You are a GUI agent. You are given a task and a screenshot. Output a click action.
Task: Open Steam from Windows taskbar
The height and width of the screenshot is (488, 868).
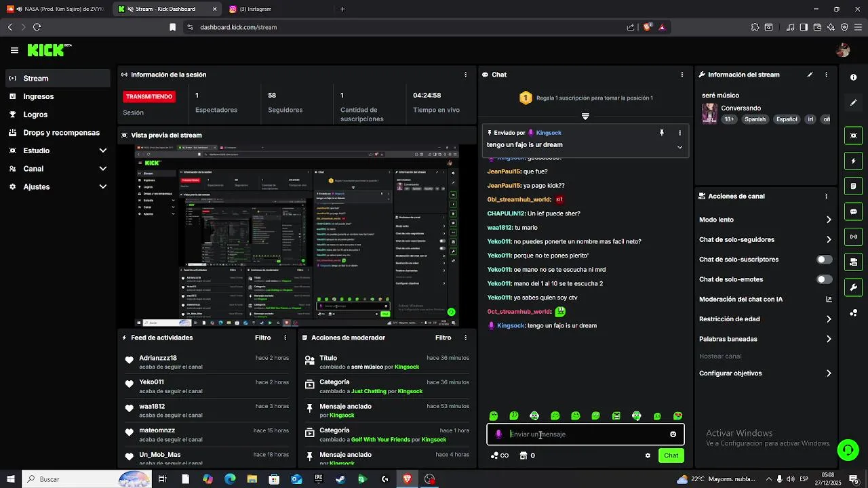[x=340, y=479]
